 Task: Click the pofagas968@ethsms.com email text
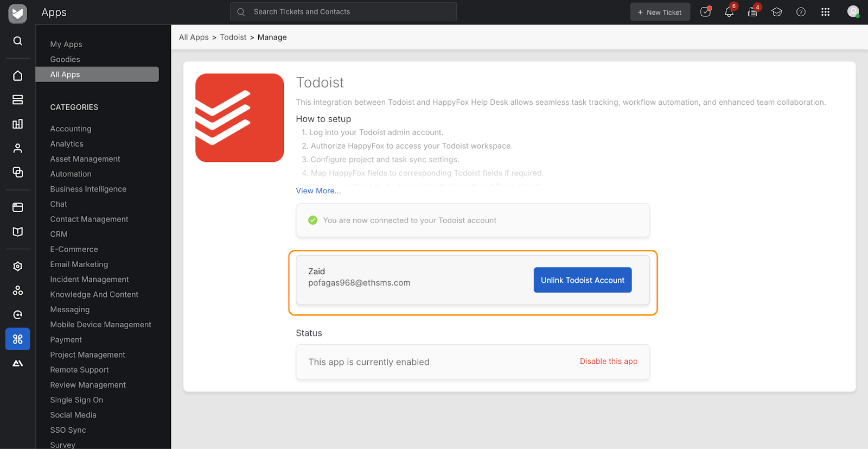359,283
